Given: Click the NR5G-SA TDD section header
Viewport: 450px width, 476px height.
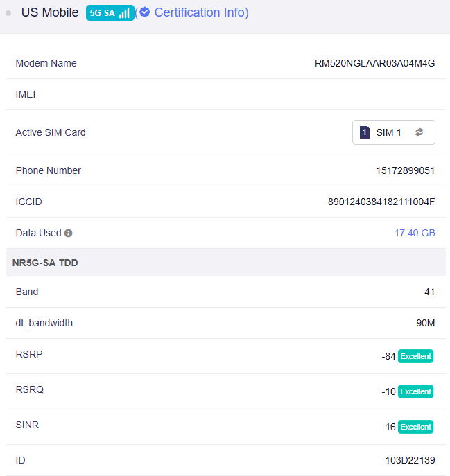Looking at the screenshot, I should (x=45, y=263).
